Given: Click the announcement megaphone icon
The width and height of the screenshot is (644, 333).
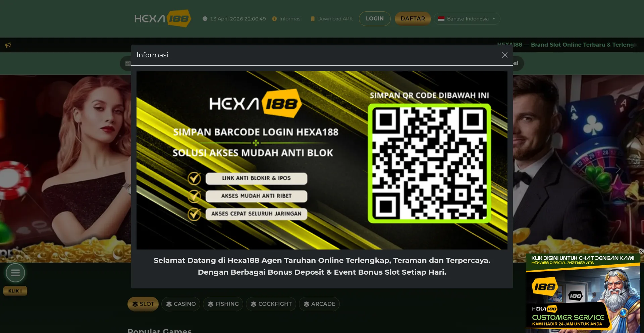Looking at the screenshot, I should (x=8, y=45).
